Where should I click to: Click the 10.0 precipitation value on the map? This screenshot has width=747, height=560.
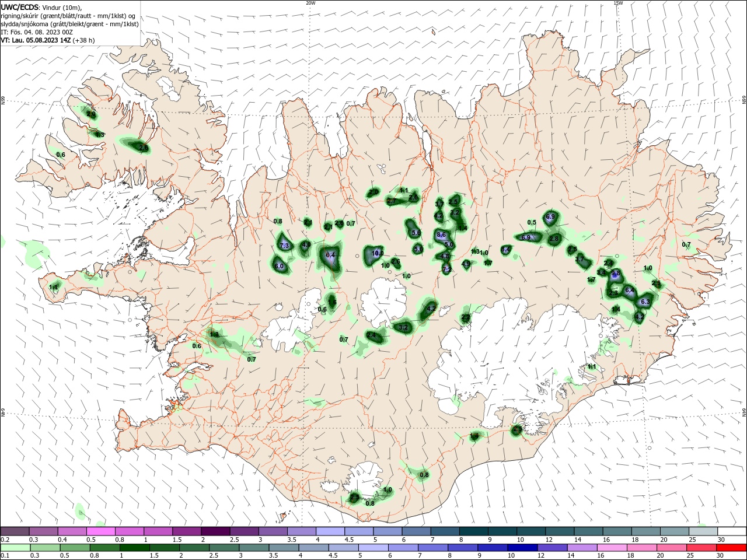pyautogui.click(x=378, y=253)
